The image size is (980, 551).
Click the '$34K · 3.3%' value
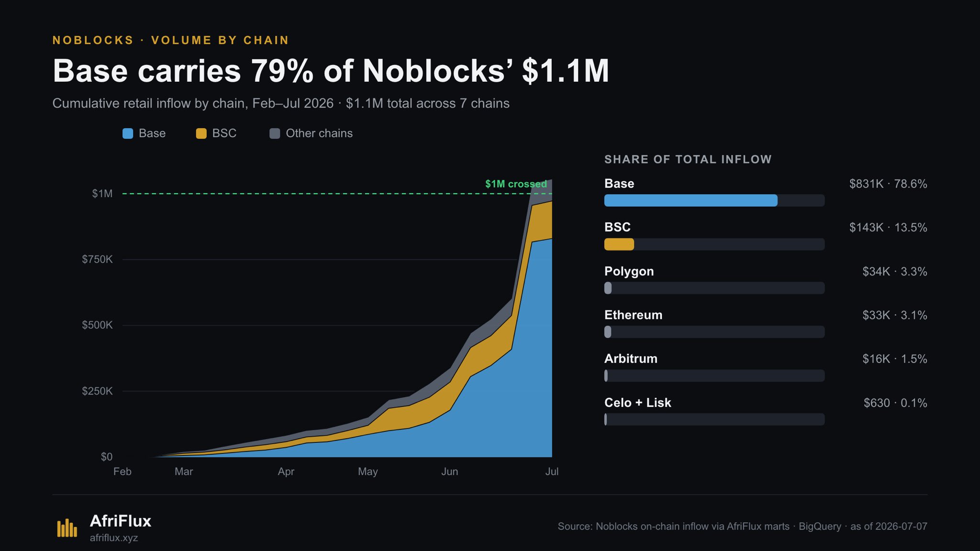click(x=895, y=272)
